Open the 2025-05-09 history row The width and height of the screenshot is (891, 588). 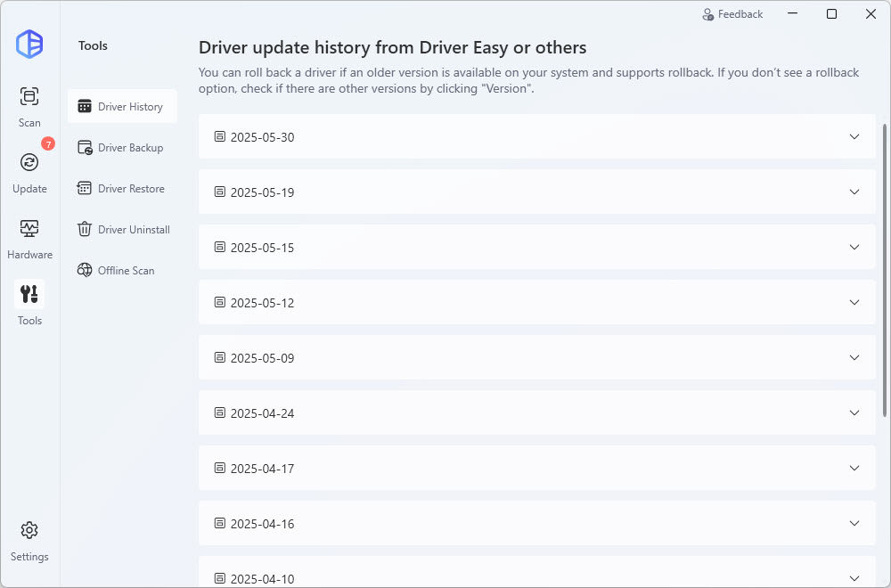tap(535, 358)
